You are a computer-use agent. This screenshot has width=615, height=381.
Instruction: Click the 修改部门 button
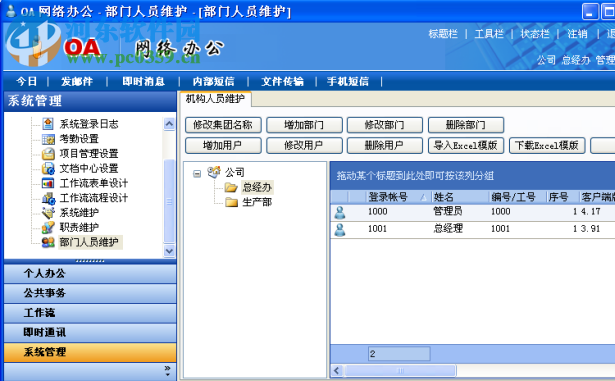tap(385, 125)
